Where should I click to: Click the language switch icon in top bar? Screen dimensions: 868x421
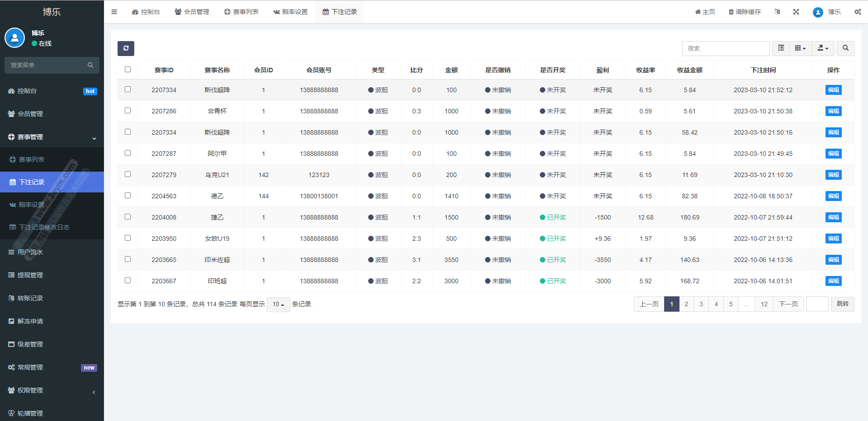777,12
